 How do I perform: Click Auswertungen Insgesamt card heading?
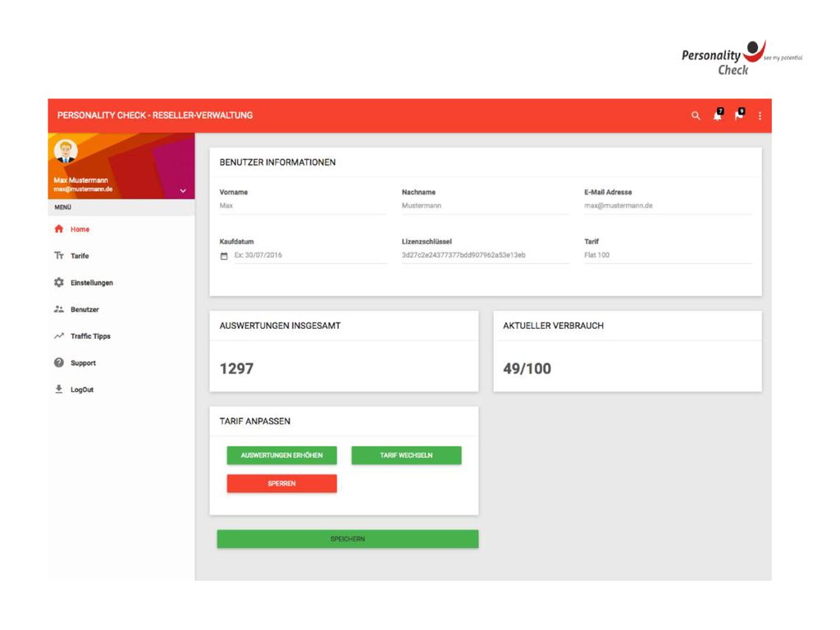[280, 326]
